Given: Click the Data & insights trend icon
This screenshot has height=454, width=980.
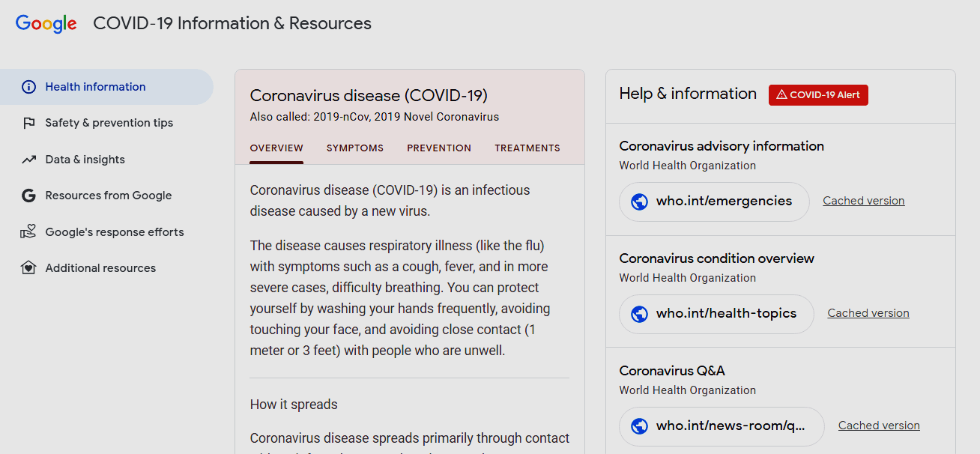Looking at the screenshot, I should (x=28, y=160).
